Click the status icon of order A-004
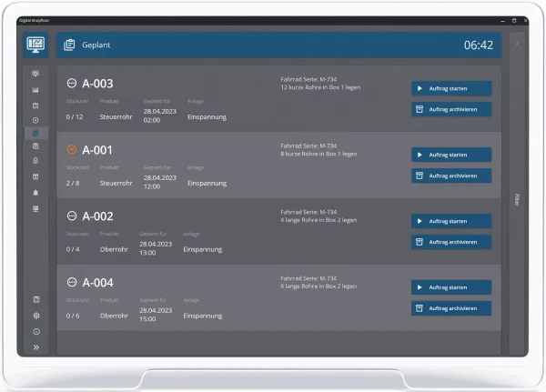 pyautogui.click(x=72, y=282)
